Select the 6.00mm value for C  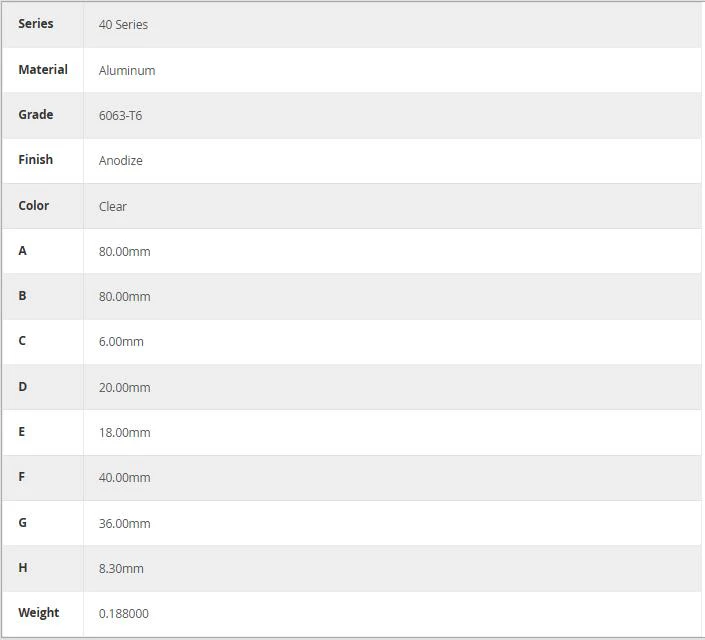(x=121, y=341)
